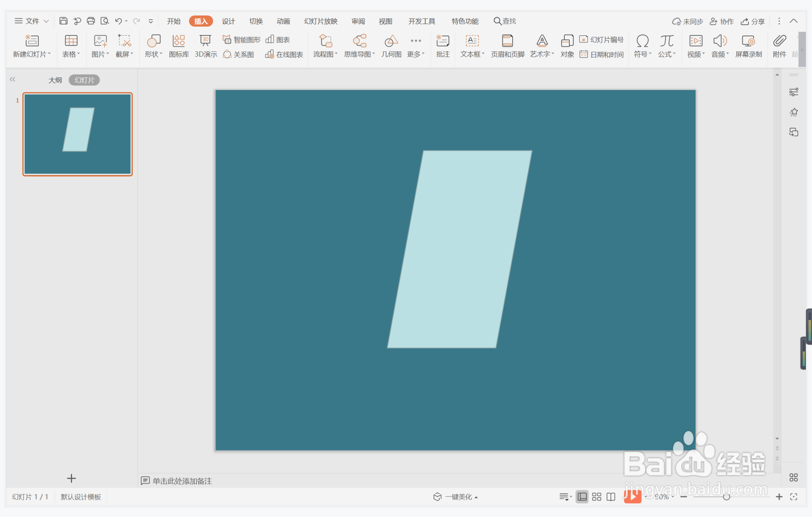The width and height of the screenshot is (812, 517).
Task: Switch to the 动画 animation tab
Action: 283,21
